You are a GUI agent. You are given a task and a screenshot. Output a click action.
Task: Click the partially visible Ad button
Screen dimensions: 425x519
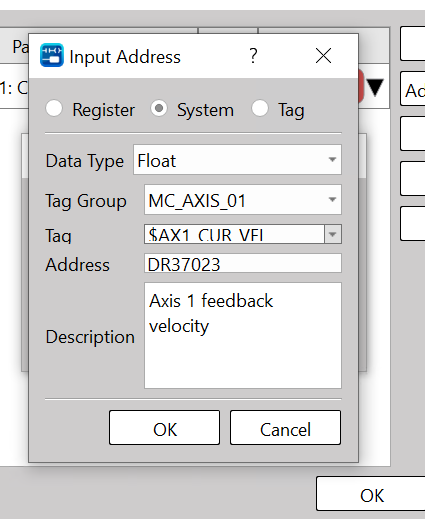click(x=413, y=89)
